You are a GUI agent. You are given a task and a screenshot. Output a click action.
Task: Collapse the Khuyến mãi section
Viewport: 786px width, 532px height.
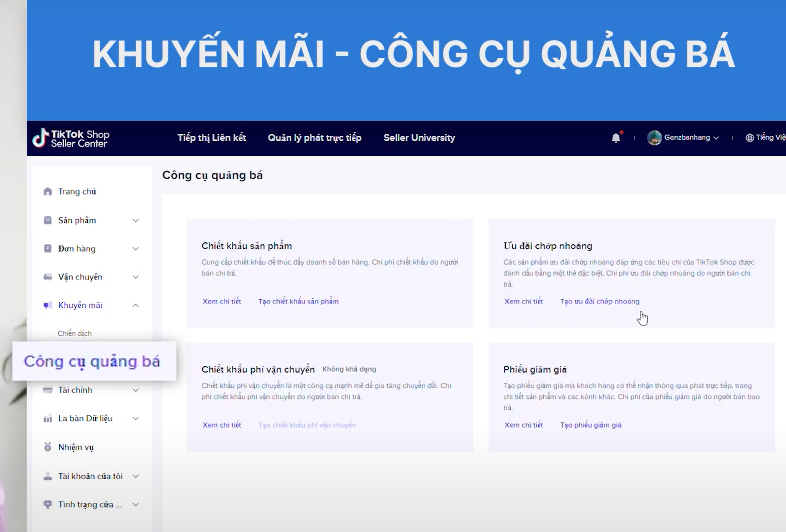point(136,305)
